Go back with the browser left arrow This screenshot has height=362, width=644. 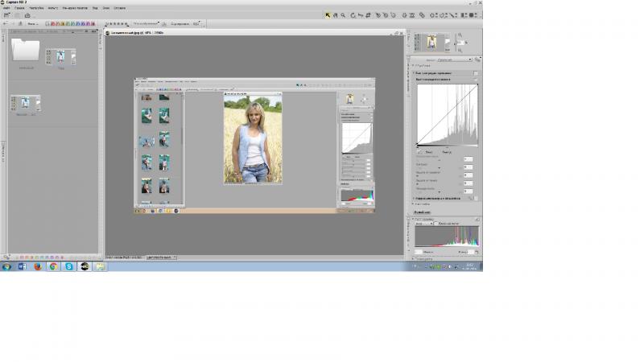point(6,24)
